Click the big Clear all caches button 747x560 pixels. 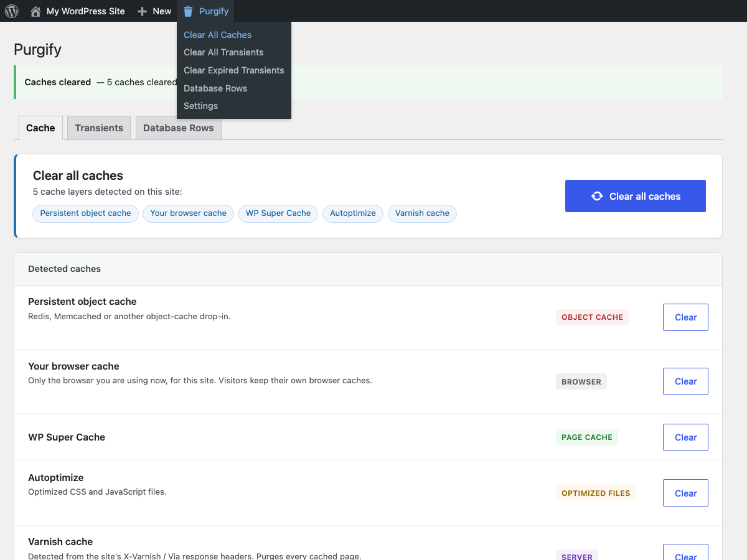point(636,196)
